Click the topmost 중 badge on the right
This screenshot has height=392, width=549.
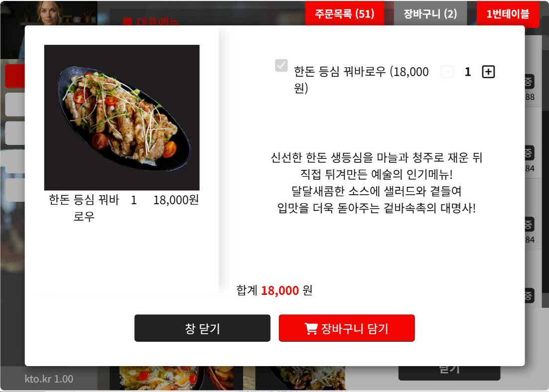(529, 82)
